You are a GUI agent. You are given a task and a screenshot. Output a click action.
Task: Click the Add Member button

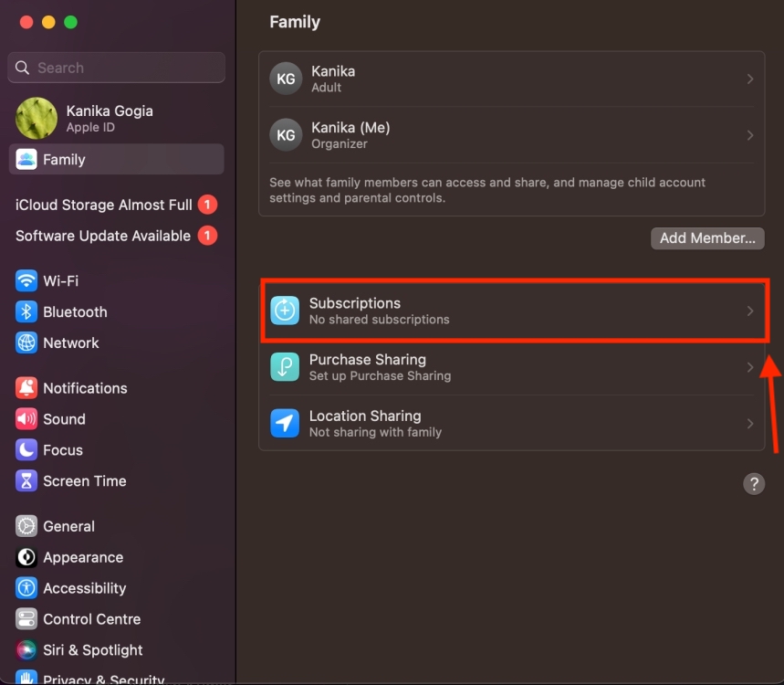pos(706,237)
